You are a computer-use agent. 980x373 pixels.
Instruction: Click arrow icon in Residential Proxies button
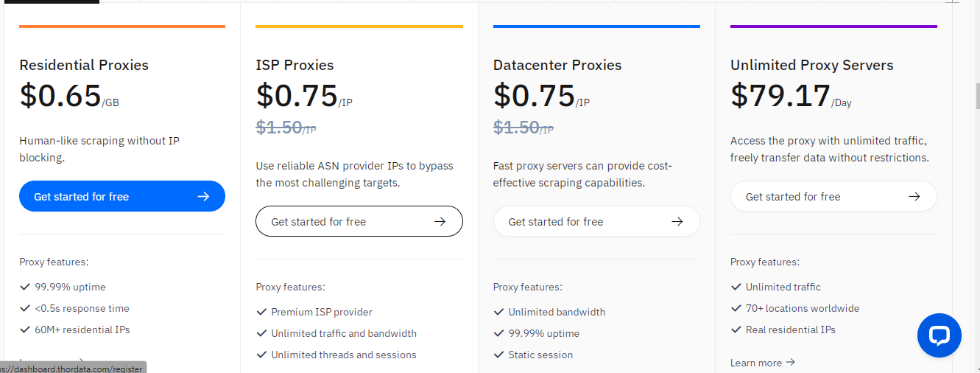point(204,197)
